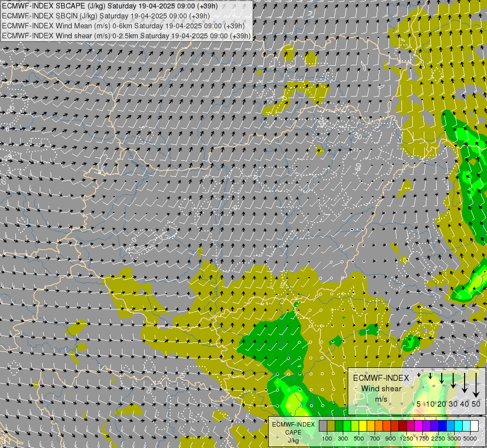Click the '2250' CAPE legend label
The image size is (487, 448).
click(x=438, y=439)
